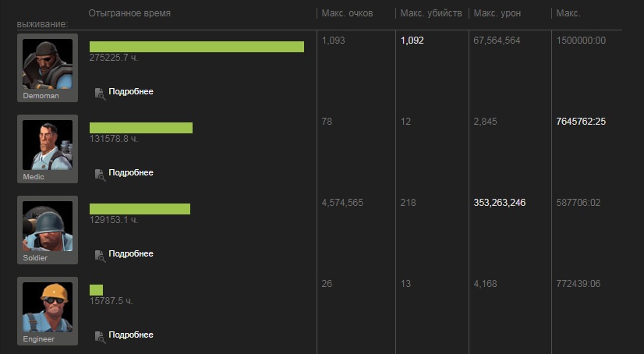The height and width of the screenshot is (354, 644).
Task: Open details icon for Soldier
Action: tap(100, 256)
